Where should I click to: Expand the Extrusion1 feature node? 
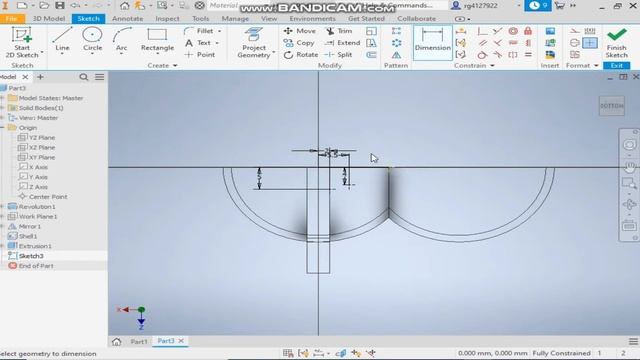2,246
